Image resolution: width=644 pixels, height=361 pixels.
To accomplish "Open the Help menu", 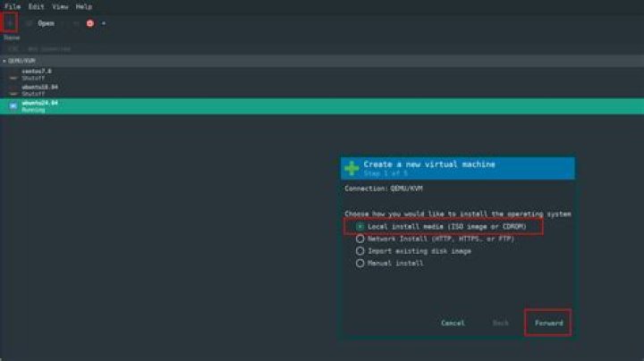I will (84, 6).
